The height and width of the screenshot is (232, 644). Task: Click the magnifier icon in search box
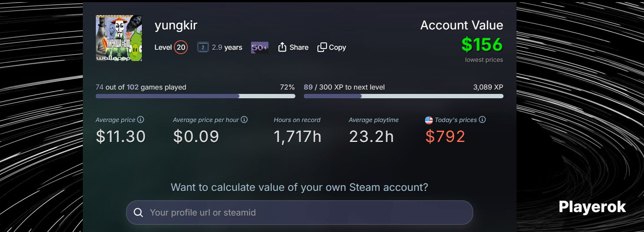pos(138,213)
